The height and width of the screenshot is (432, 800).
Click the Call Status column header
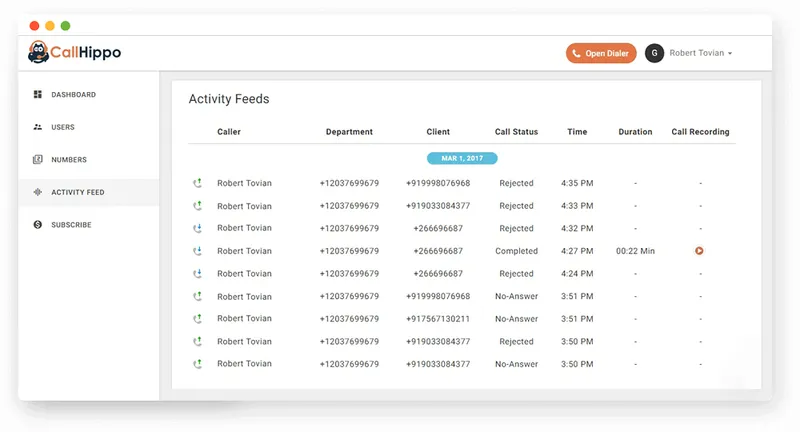pos(516,132)
